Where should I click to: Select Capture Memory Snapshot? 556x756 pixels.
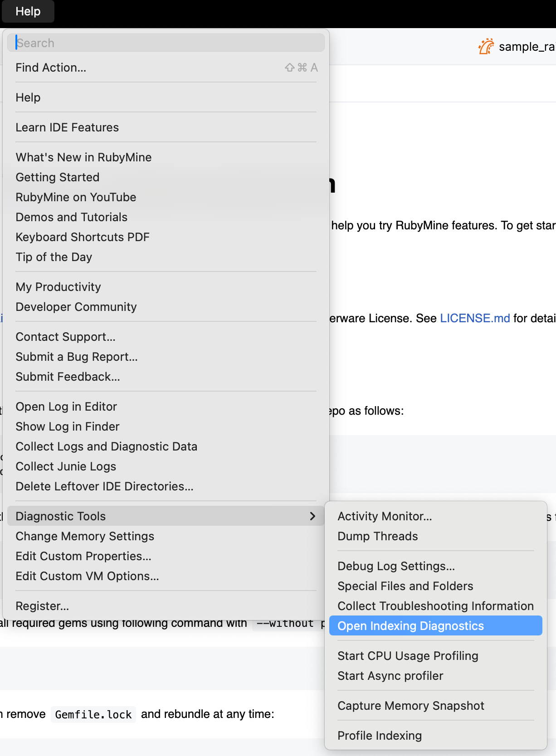point(410,706)
